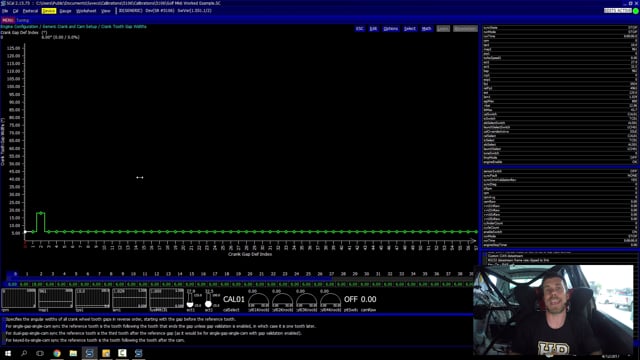
Task: Click the Select button above the graph
Action: (x=409, y=29)
